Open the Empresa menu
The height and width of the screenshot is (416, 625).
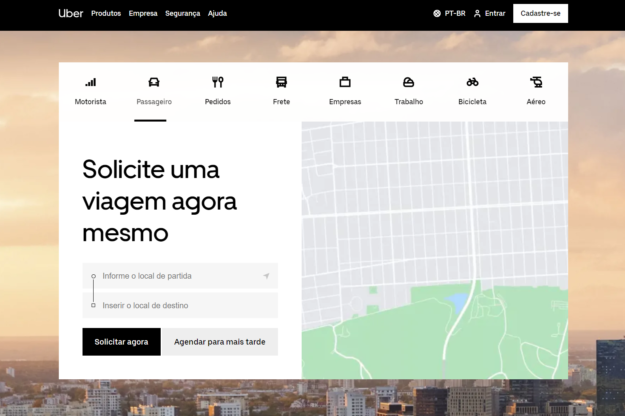click(143, 13)
